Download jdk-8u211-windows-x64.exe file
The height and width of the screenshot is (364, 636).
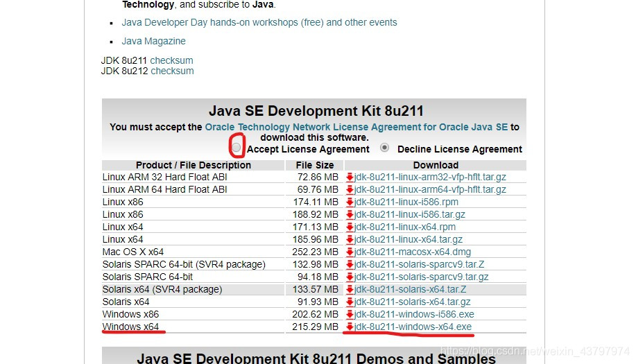[x=413, y=327]
